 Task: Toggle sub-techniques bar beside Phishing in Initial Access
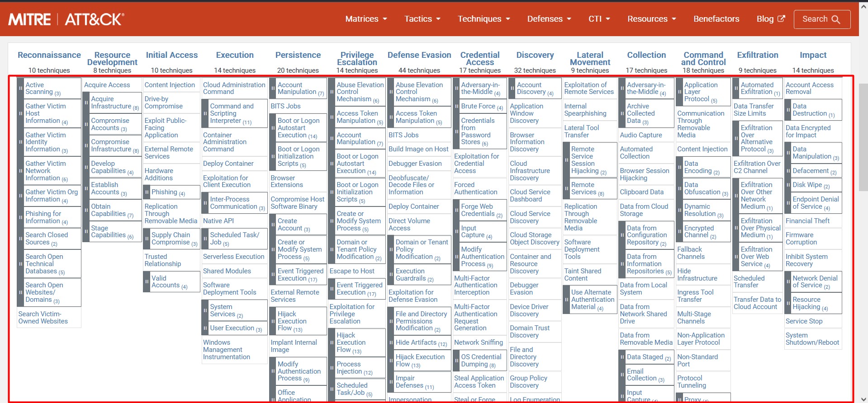147,192
